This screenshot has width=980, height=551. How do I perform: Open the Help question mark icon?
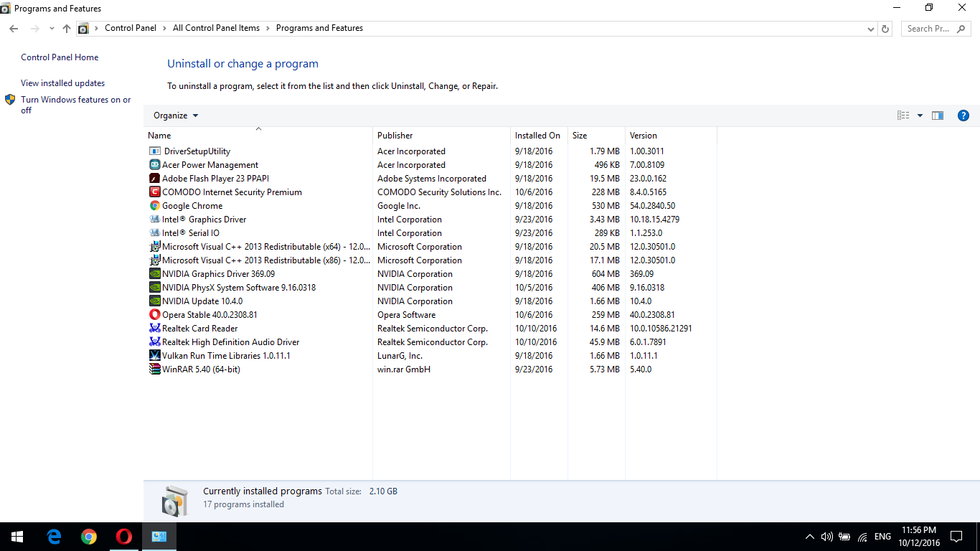pyautogui.click(x=963, y=116)
